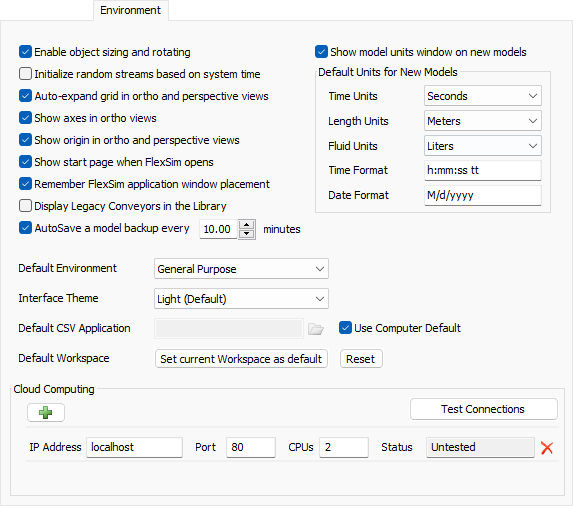Viewport: 573px width, 506px height.
Task: Increase AutoSave minutes with up arrow
Action: point(247,224)
